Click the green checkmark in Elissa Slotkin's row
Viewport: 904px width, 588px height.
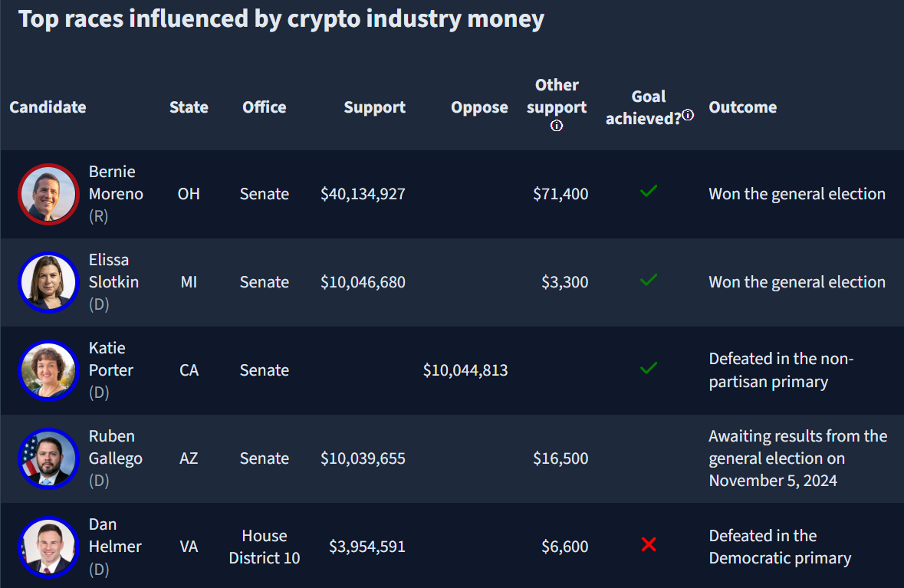coord(649,280)
